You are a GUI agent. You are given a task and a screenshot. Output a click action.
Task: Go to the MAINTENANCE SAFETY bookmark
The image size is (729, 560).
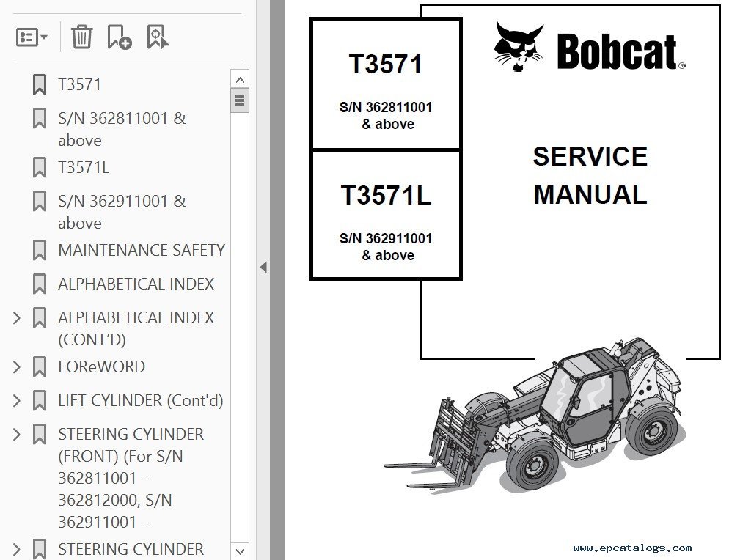141,250
